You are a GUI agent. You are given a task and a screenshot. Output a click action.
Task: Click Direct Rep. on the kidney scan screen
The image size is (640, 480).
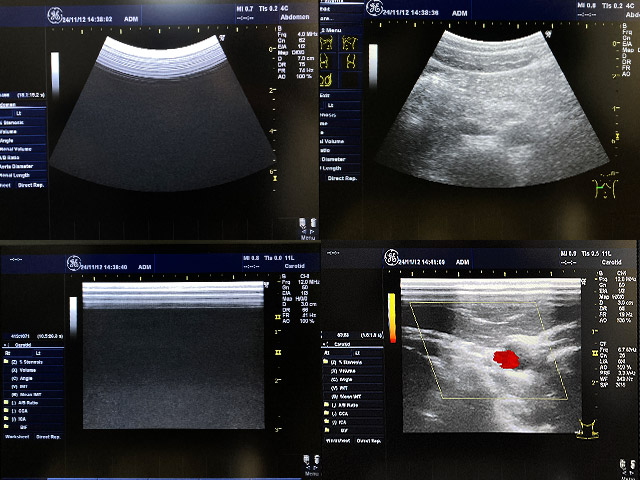point(342,178)
